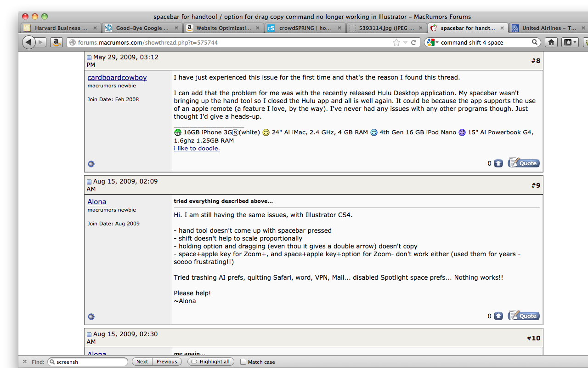Click Alona's offline status icon in post #9
588x368 pixels.
(x=91, y=316)
